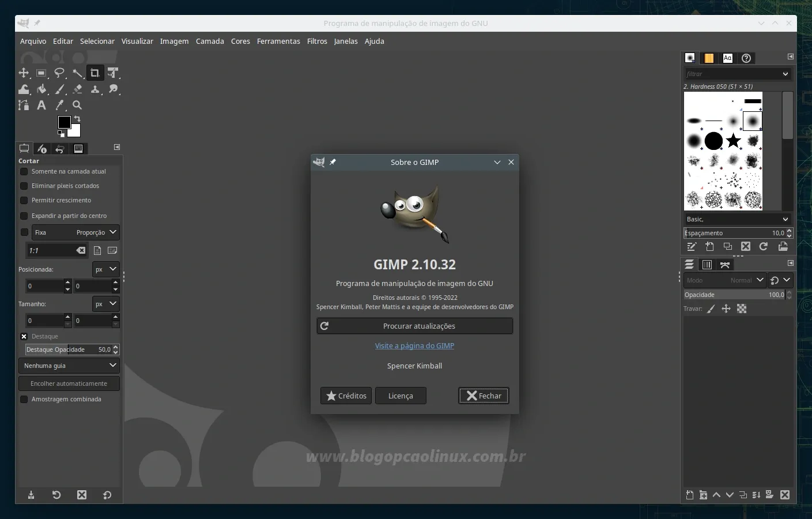Click the Créditos button
The height and width of the screenshot is (519, 812).
pyautogui.click(x=346, y=396)
